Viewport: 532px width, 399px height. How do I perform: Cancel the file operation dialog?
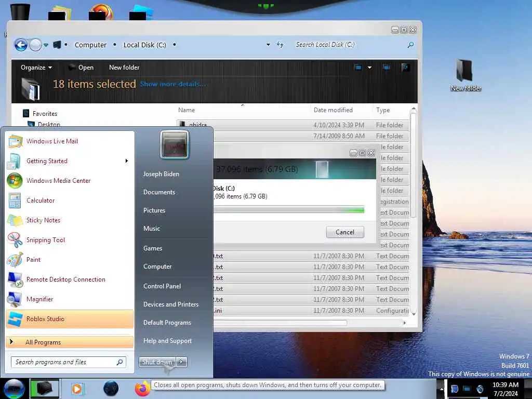click(x=345, y=232)
